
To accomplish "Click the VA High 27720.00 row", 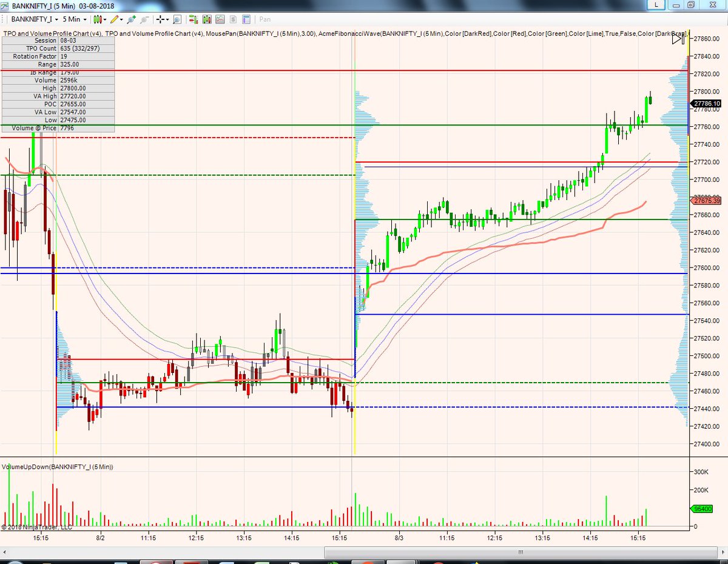I will click(57, 96).
